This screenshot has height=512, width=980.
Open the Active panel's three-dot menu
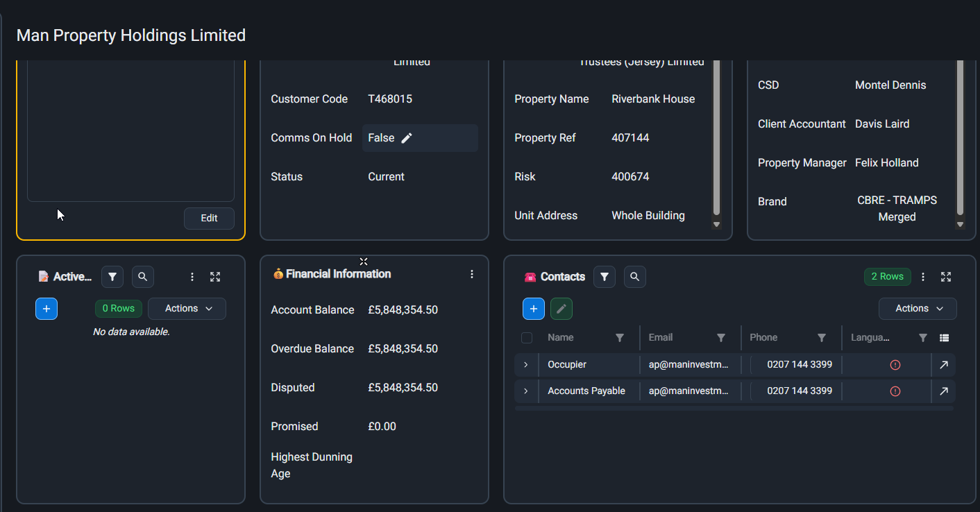tap(192, 277)
